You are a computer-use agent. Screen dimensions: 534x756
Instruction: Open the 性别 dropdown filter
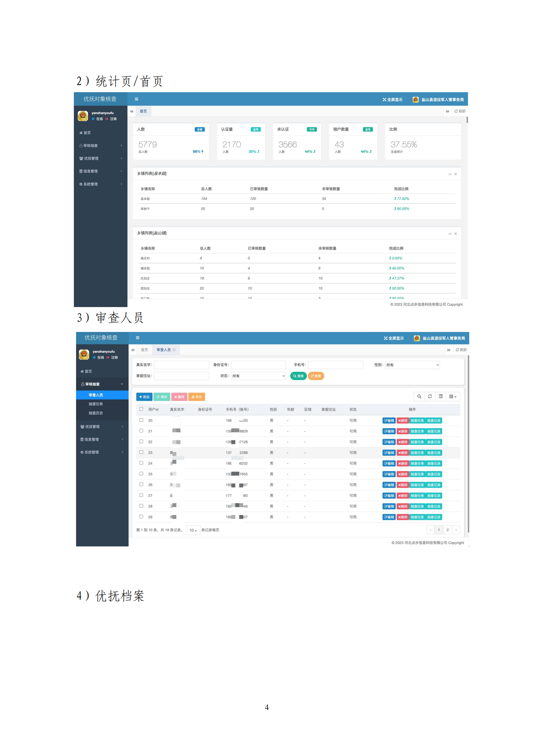click(412, 365)
